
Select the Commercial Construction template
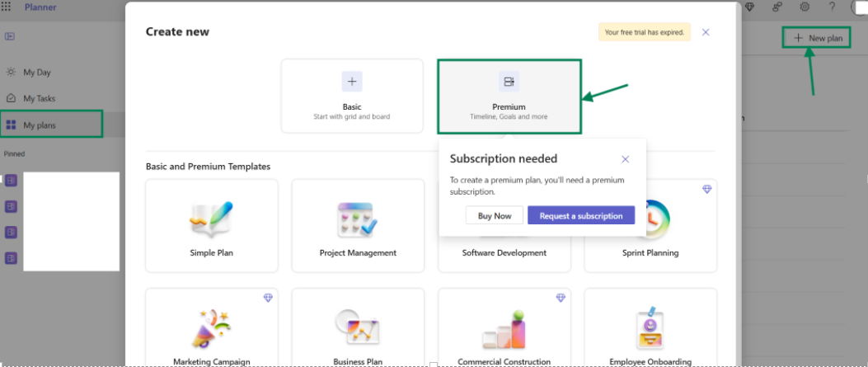tap(504, 327)
